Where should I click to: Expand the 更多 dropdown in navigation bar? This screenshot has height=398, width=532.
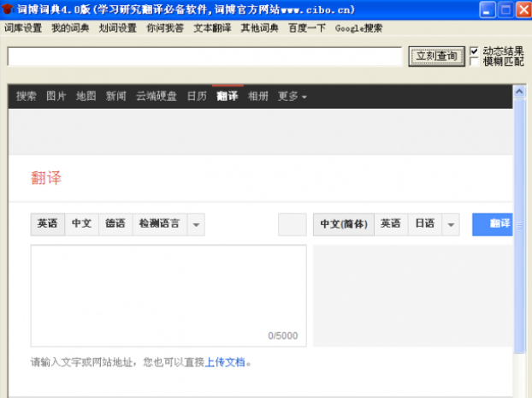(293, 97)
